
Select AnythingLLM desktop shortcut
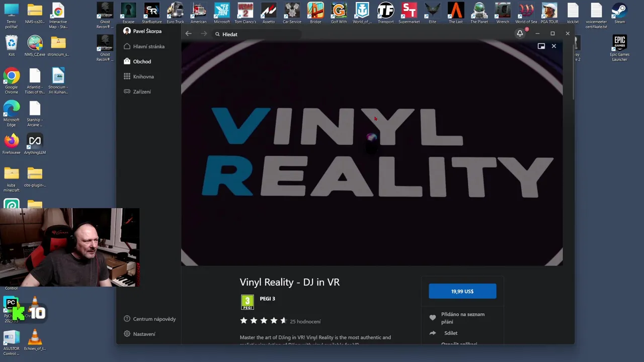35,144
